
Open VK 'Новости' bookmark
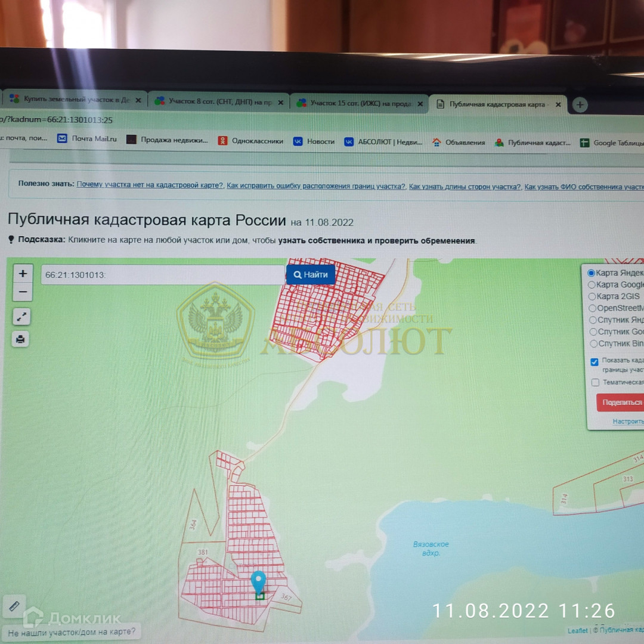pos(314,142)
